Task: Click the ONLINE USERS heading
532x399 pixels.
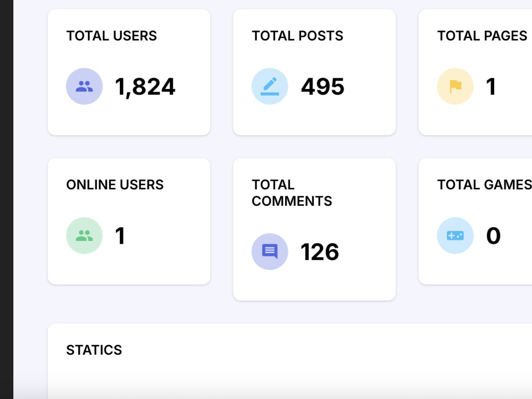Action: (x=115, y=185)
